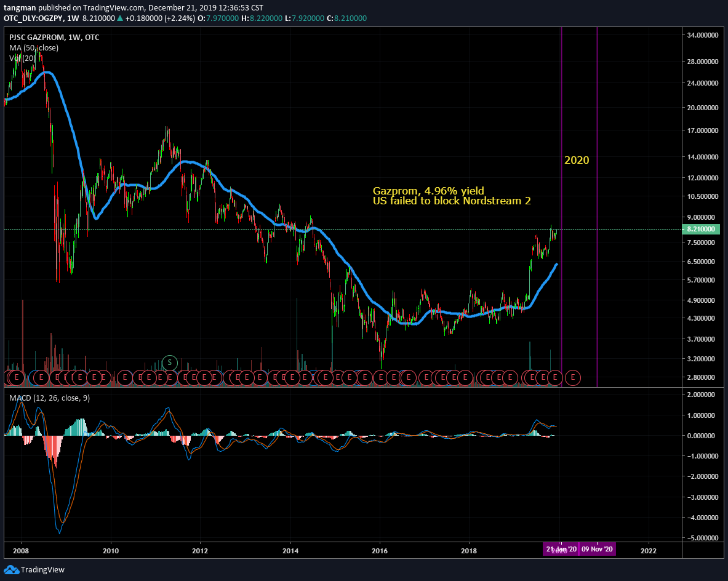Click the green S split marker
The width and height of the screenshot is (728, 581).
point(170,363)
